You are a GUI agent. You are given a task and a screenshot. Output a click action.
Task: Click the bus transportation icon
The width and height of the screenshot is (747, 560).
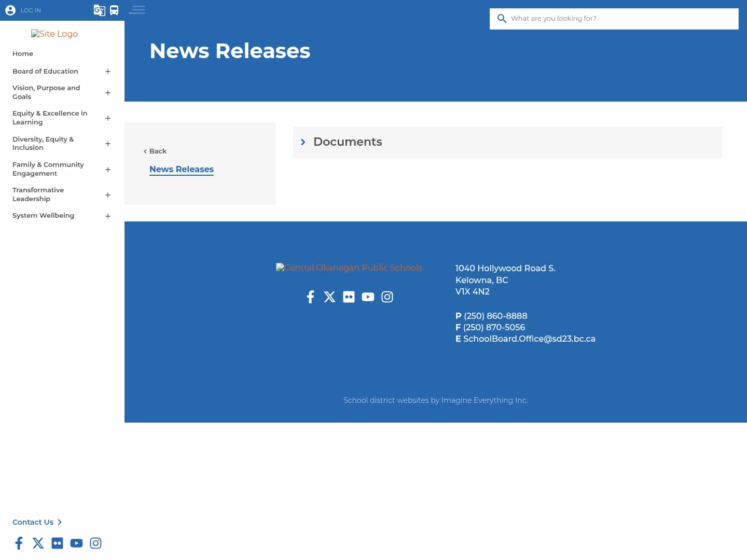114,10
